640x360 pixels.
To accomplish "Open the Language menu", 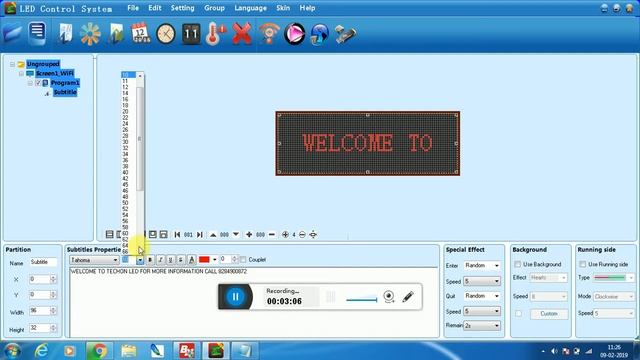I will tap(250, 8).
